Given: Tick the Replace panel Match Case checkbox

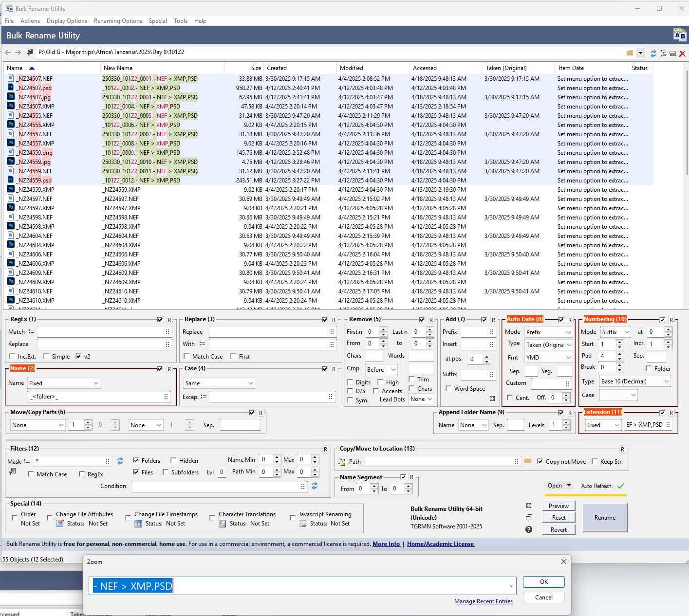Looking at the screenshot, I should 186,357.
